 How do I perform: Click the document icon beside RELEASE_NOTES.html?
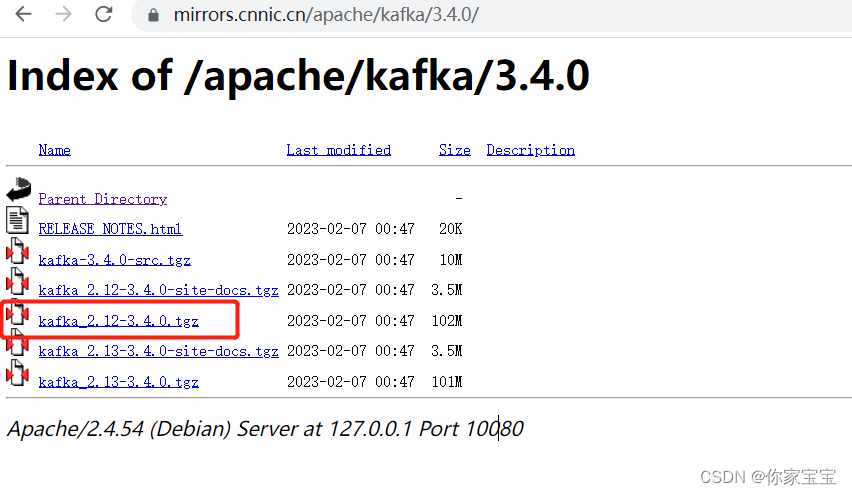coord(17,220)
